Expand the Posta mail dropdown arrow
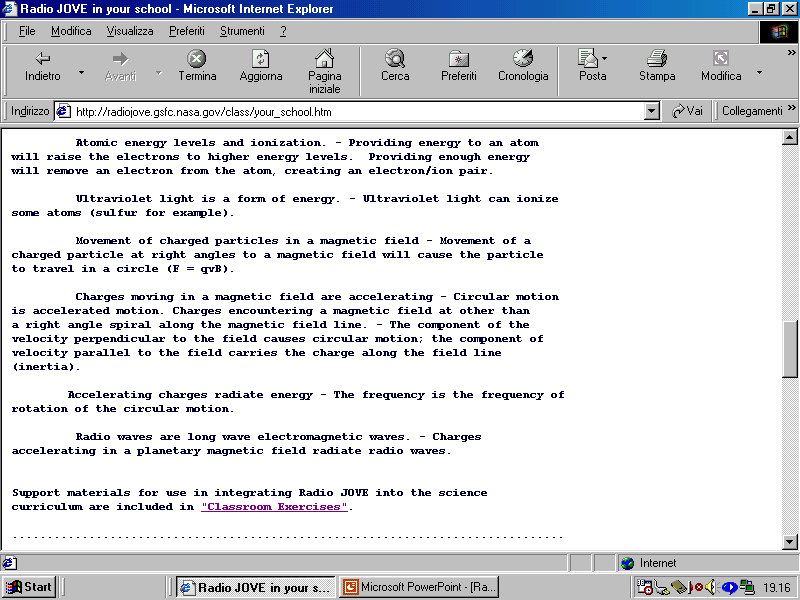 pos(606,59)
